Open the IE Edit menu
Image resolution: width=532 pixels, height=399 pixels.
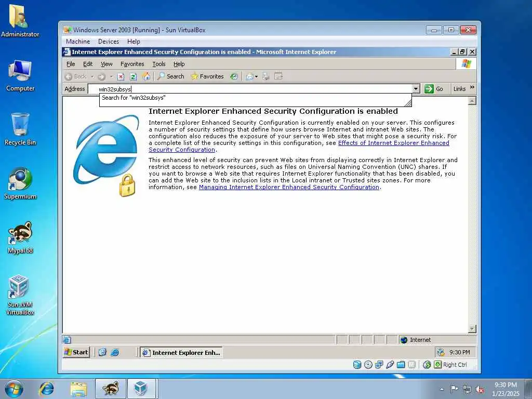coord(88,64)
